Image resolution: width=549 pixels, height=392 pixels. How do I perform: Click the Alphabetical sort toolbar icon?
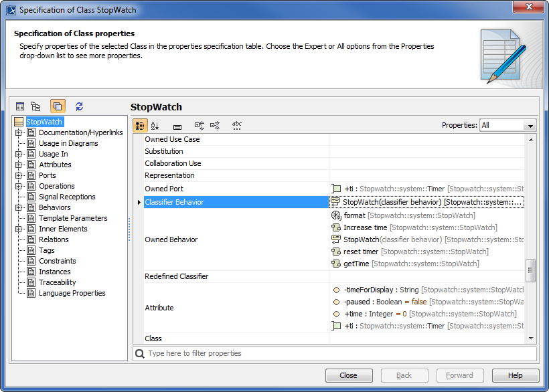coord(155,126)
